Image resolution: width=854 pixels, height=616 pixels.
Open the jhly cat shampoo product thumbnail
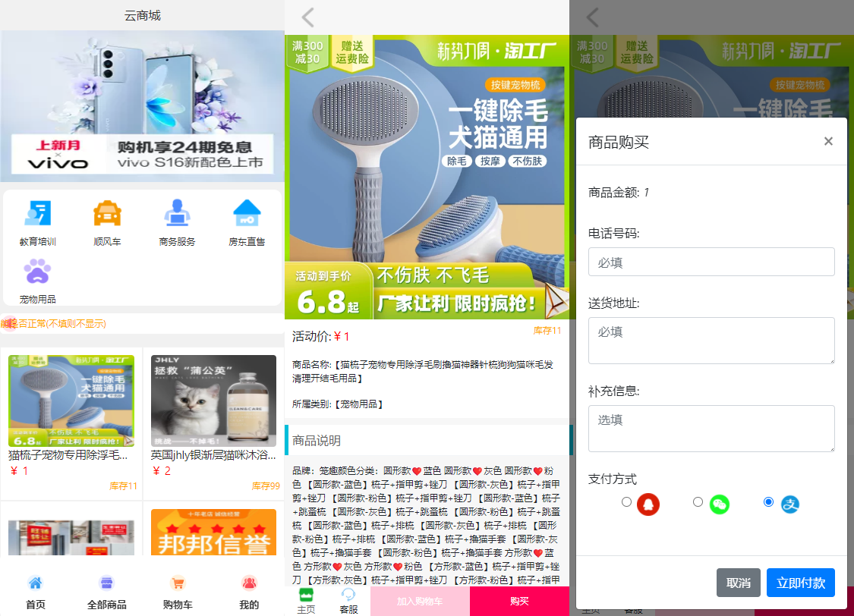tap(213, 401)
